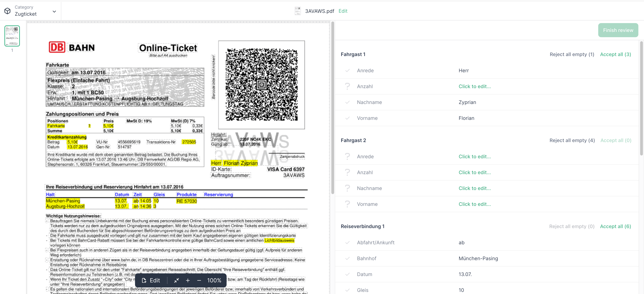Accept the Datum 13.07. checkmark
644x294 pixels.
(347, 274)
